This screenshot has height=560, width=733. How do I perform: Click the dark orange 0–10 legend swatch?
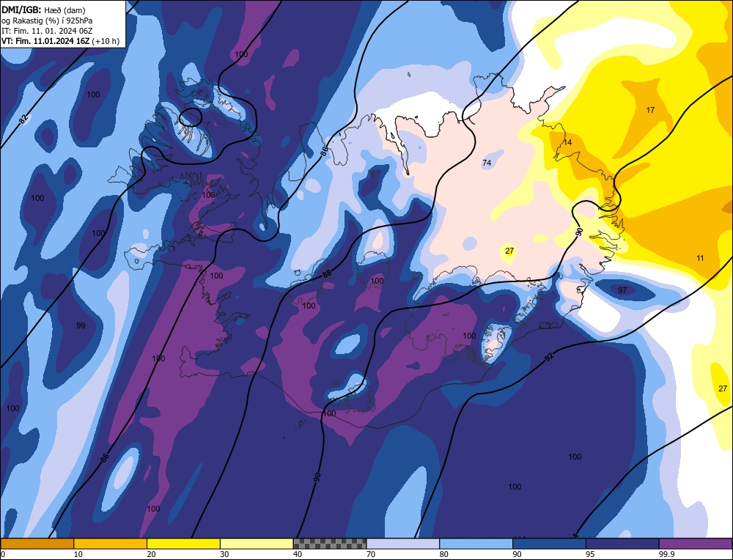point(37,544)
